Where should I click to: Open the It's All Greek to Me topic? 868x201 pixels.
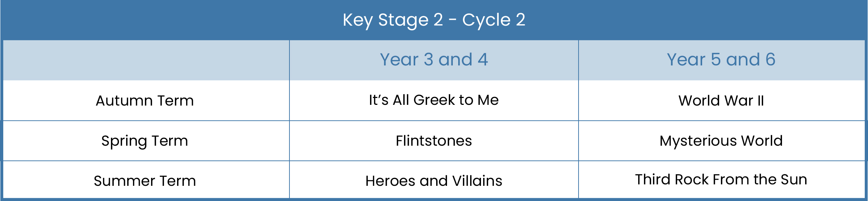pyautogui.click(x=434, y=100)
